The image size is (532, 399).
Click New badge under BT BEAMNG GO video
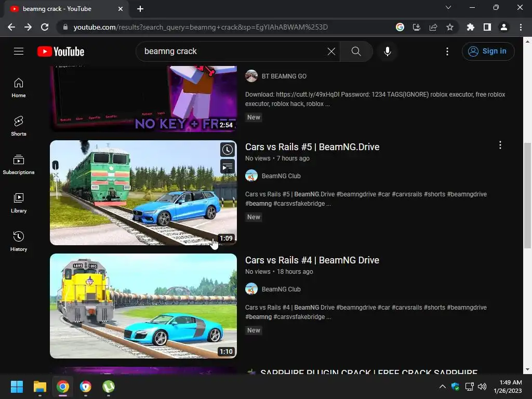(254, 117)
